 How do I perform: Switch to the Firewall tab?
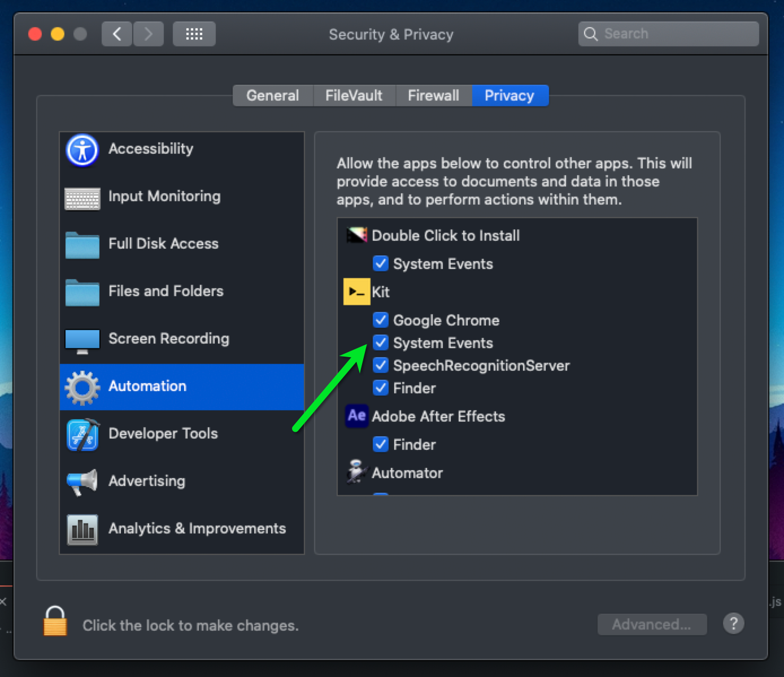tap(434, 96)
